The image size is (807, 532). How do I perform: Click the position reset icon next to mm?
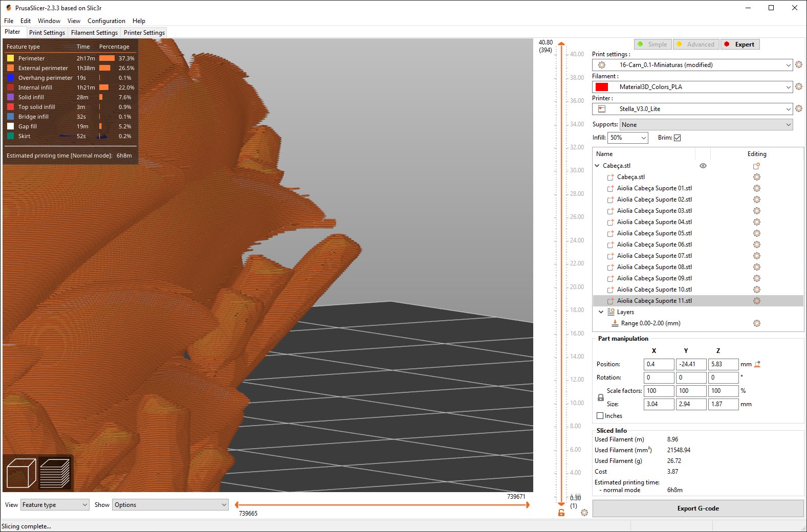click(758, 364)
